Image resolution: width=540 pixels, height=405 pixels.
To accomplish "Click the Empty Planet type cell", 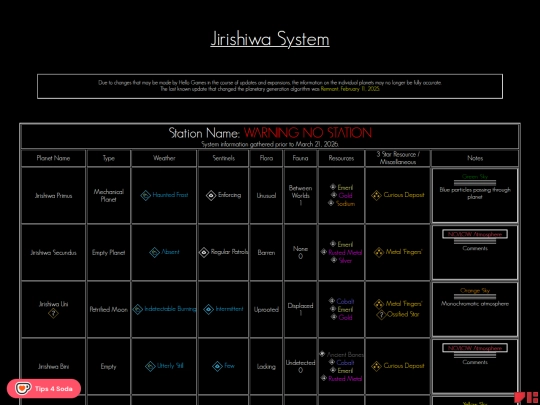I will pos(108,252).
